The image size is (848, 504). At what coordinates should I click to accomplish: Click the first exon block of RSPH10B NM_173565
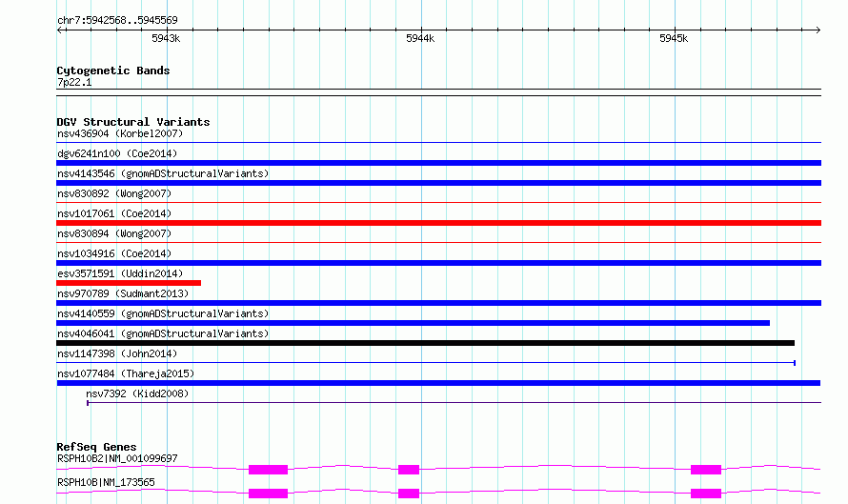pos(269,494)
